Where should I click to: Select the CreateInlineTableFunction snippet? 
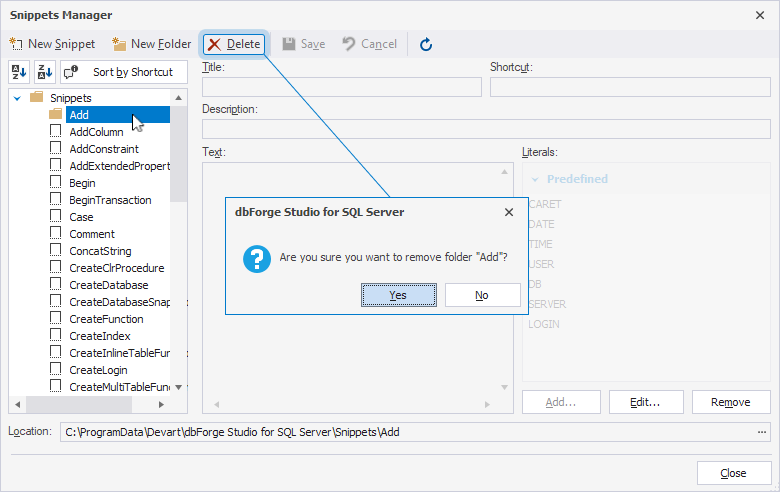(x=119, y=353)
